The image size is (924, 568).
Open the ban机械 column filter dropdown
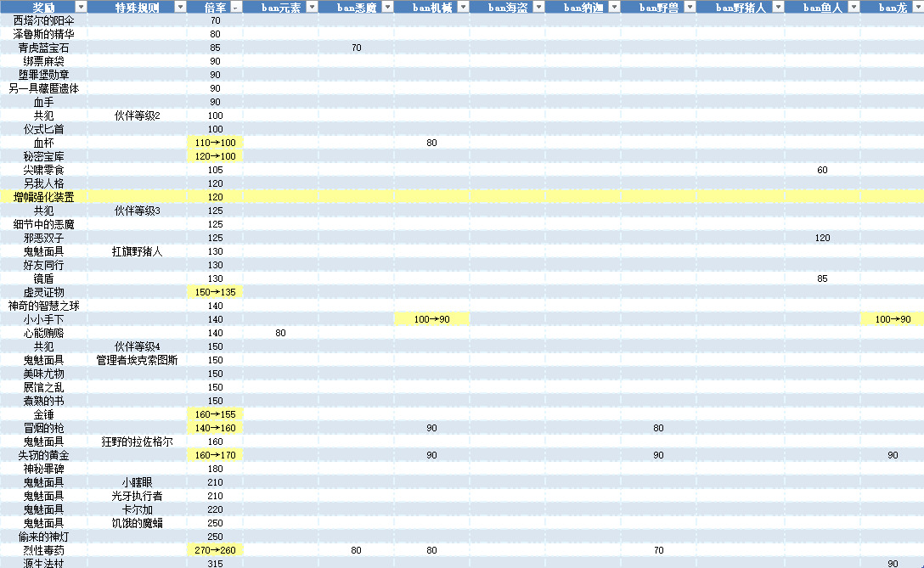(463, 7)
